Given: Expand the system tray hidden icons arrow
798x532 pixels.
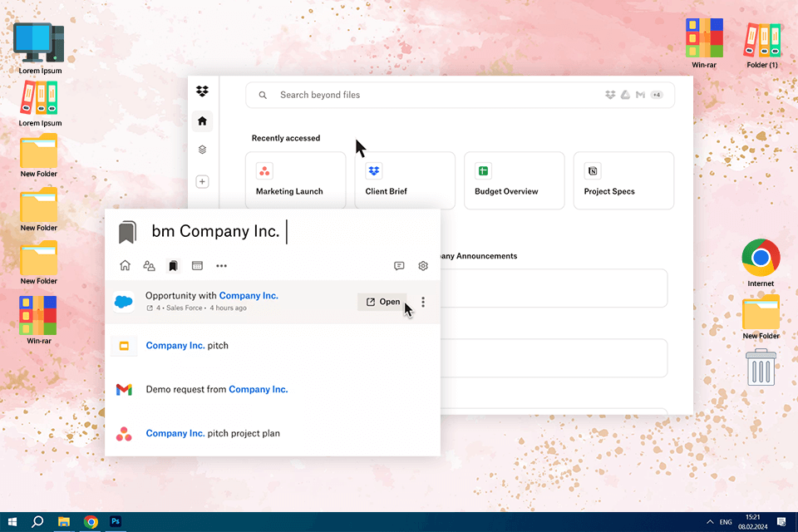Looking at the screenshot, I should click(709, 522).
